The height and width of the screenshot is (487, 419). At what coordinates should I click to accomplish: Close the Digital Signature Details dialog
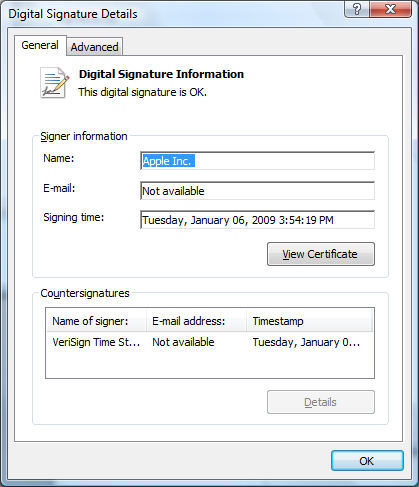390,9
